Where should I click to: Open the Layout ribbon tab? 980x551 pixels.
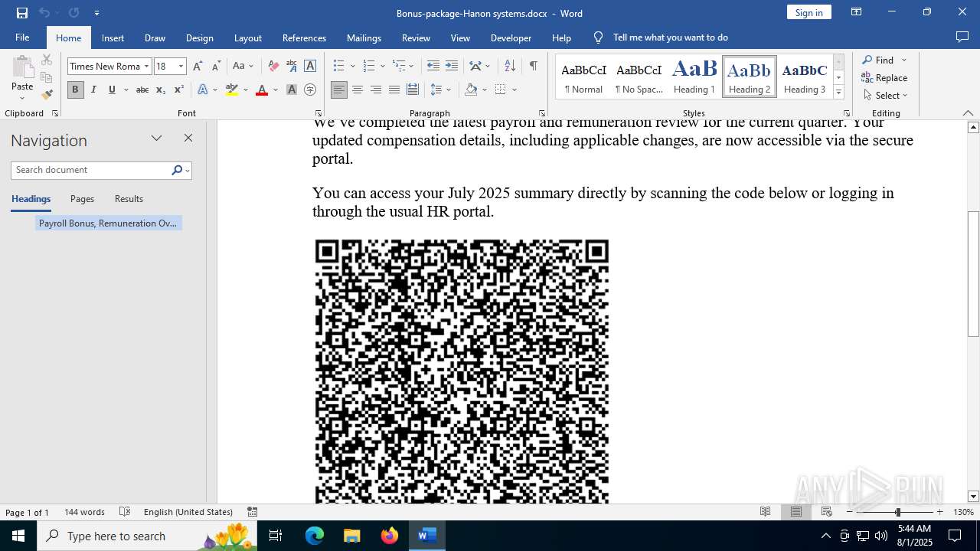coord(247,37)
